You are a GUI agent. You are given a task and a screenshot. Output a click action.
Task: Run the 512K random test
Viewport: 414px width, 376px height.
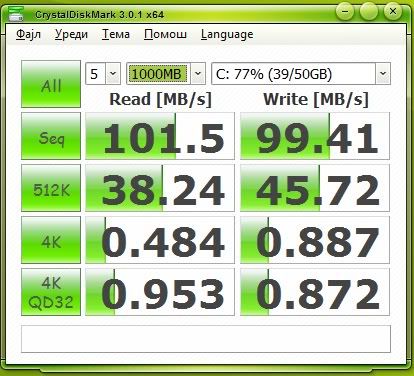[51, 188]
